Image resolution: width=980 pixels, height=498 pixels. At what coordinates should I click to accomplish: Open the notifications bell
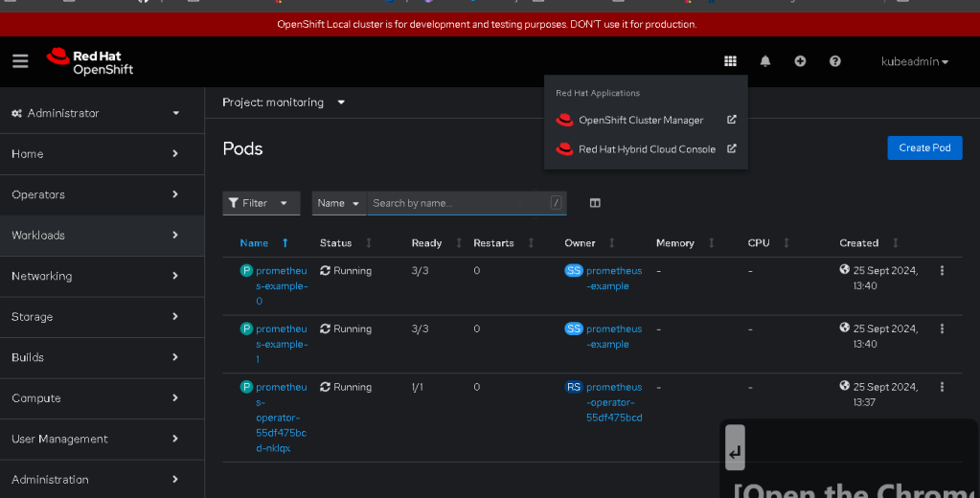[x=765, y=61]
